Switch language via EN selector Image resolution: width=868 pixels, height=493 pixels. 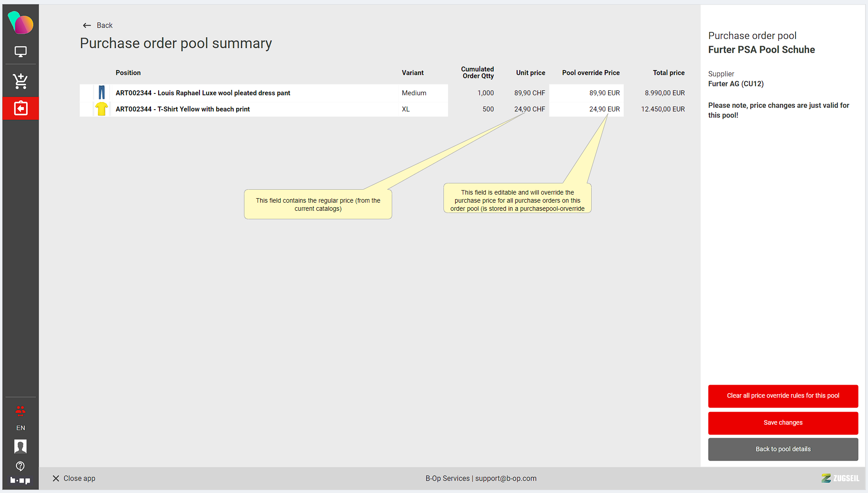pyautogui.click(x=21, y=428)
